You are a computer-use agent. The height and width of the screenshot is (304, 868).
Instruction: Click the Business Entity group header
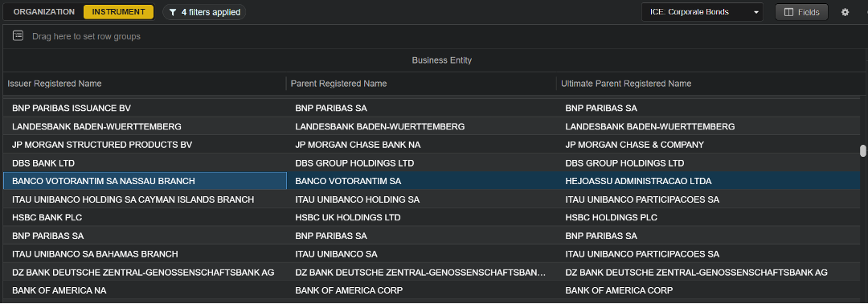[x=442, y=60]
